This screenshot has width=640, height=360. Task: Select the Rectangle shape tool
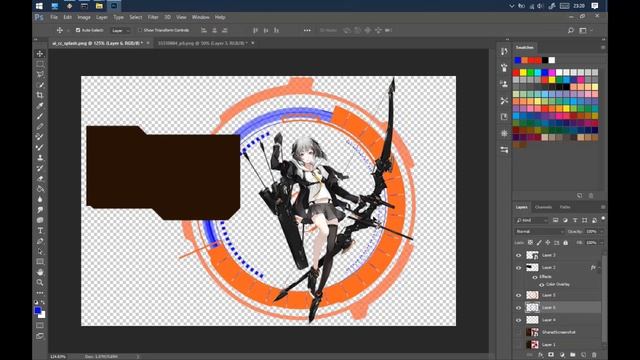(40, 262)
